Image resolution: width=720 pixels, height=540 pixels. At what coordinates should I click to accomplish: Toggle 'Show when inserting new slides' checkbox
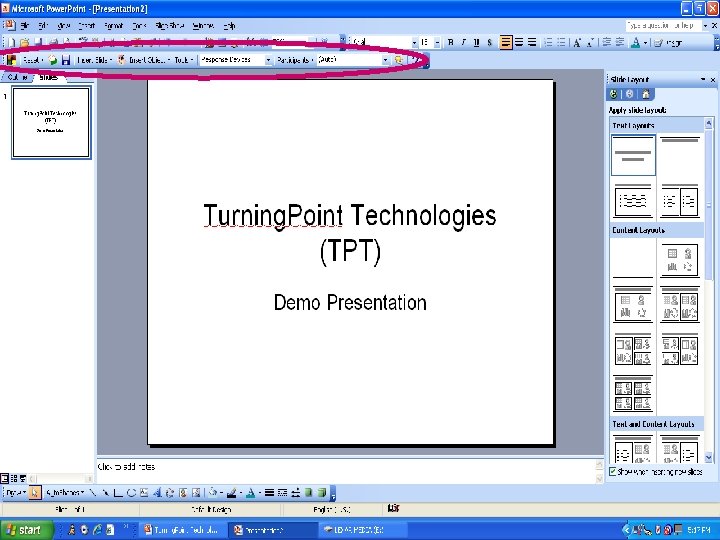click(613, 472)
